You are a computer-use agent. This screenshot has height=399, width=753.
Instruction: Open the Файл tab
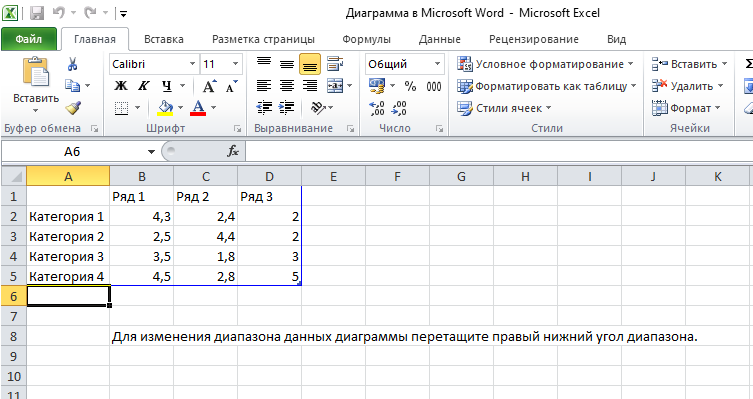(x=29, y=39)
